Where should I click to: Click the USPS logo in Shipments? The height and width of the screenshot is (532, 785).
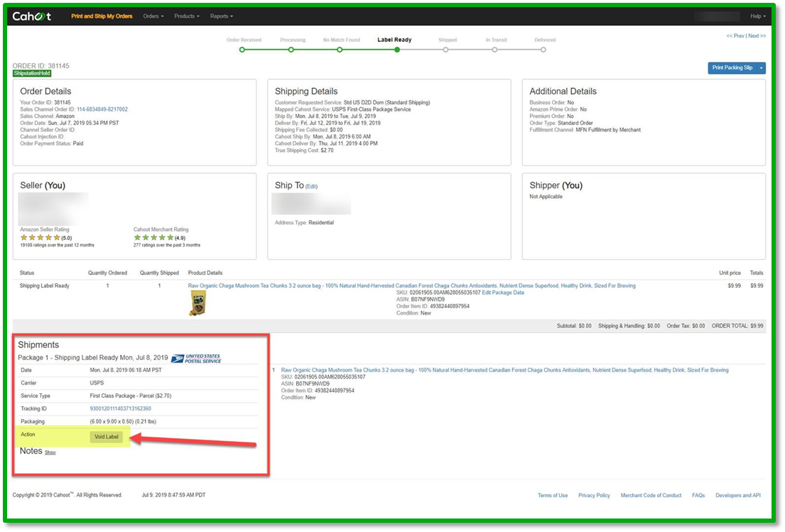pyautogui.click(x=196, y=359)
